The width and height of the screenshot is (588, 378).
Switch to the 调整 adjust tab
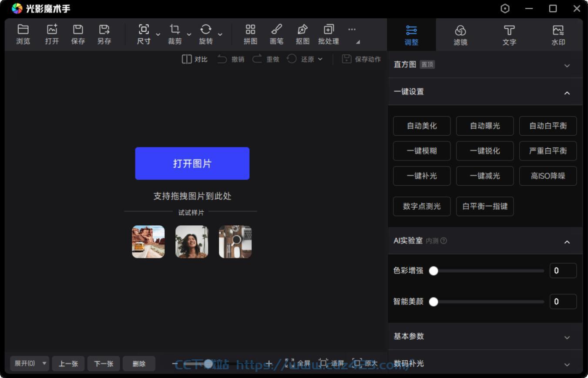point(411,35)
